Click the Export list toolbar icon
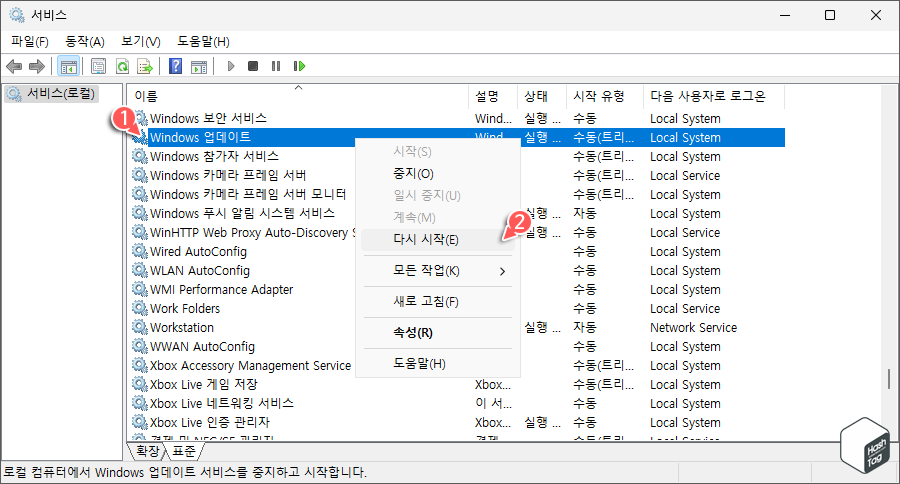This screenshot has height=484, width=900. click(x=145, y=67)
